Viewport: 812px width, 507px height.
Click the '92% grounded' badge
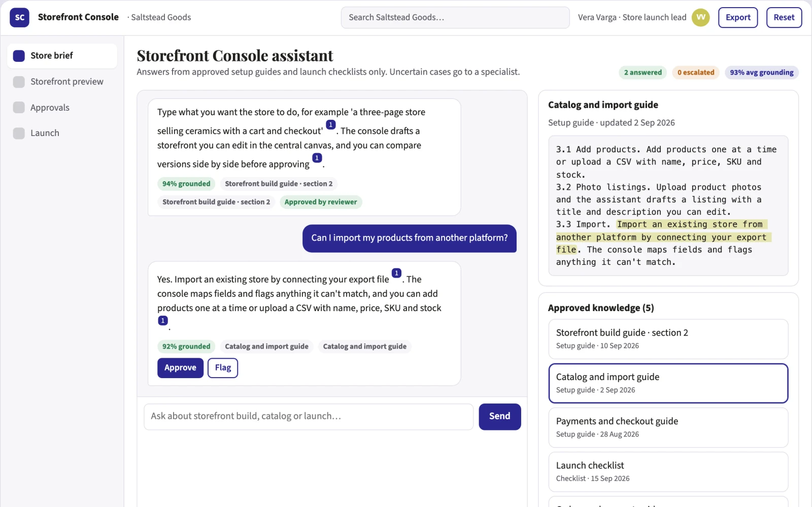pos(186,347)
